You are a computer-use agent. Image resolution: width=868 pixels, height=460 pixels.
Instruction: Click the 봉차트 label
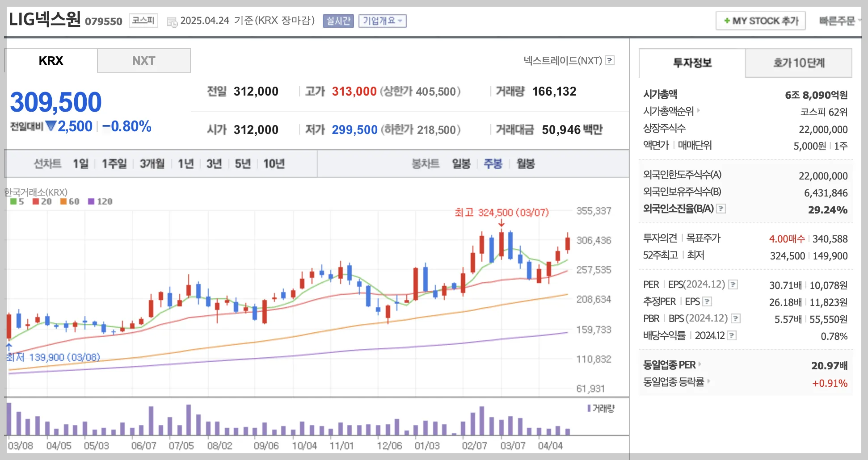426,164
